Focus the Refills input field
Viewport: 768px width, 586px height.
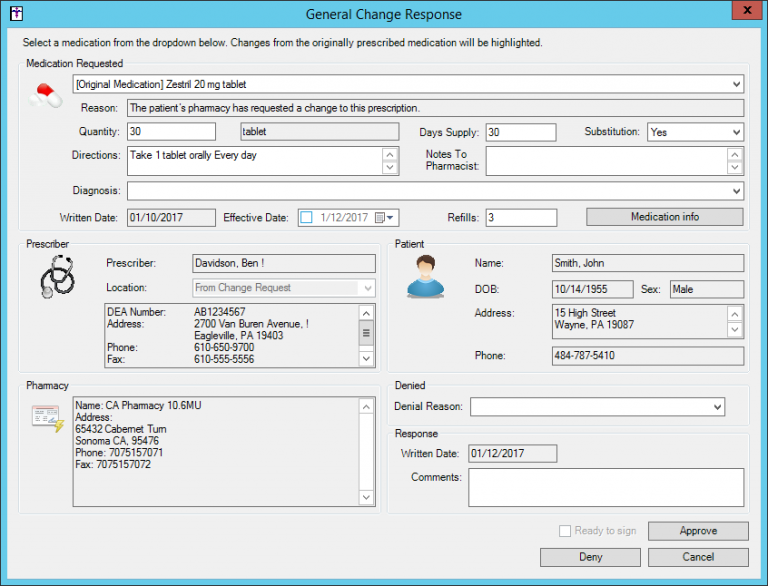[521, 217]
